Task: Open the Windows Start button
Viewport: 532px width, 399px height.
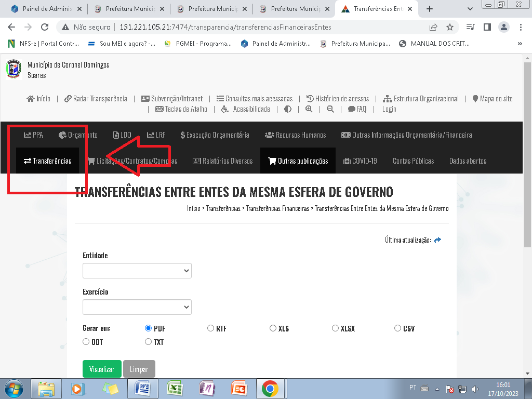Action: pos(14,389)
